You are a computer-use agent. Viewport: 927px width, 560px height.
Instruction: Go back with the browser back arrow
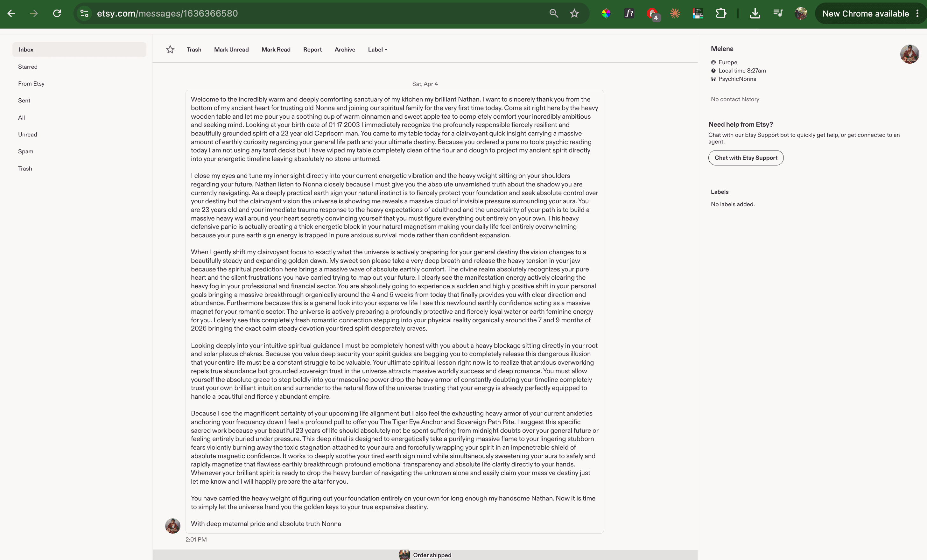point(11,14)
